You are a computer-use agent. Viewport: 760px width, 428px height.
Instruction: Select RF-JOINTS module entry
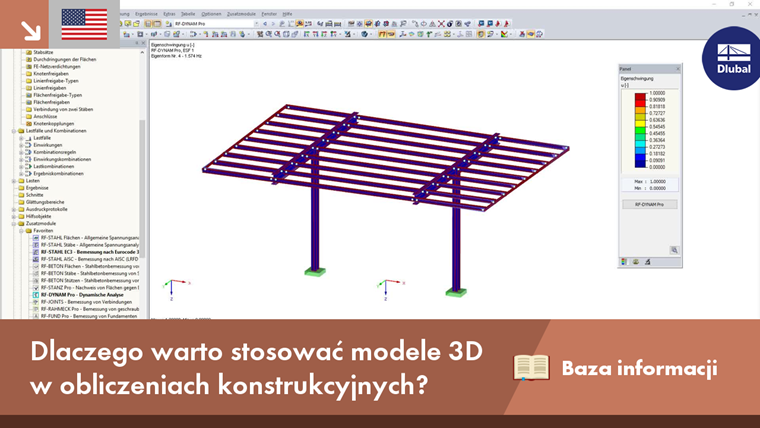pos(86,302)
